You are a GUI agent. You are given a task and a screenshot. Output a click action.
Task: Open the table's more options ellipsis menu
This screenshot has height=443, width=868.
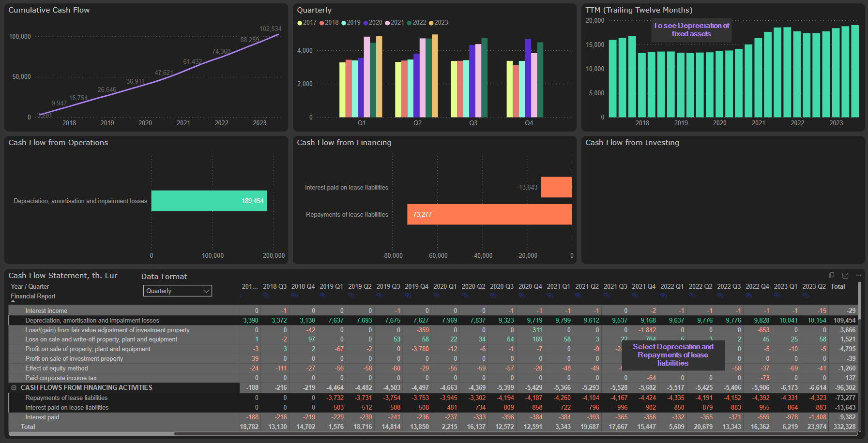[859, 275]
